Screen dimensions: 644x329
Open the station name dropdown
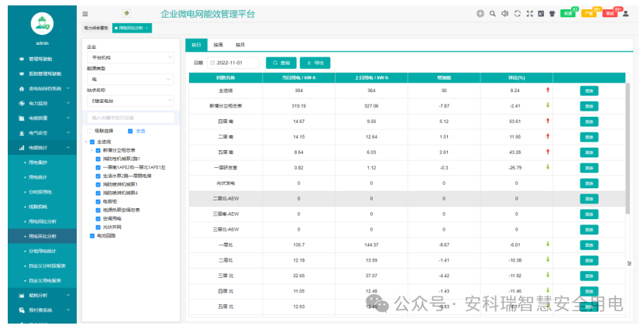coord(130,101)
